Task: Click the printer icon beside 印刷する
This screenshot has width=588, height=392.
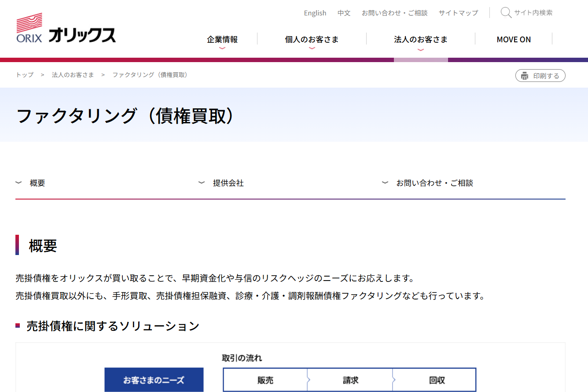Action: pos(524,76)
